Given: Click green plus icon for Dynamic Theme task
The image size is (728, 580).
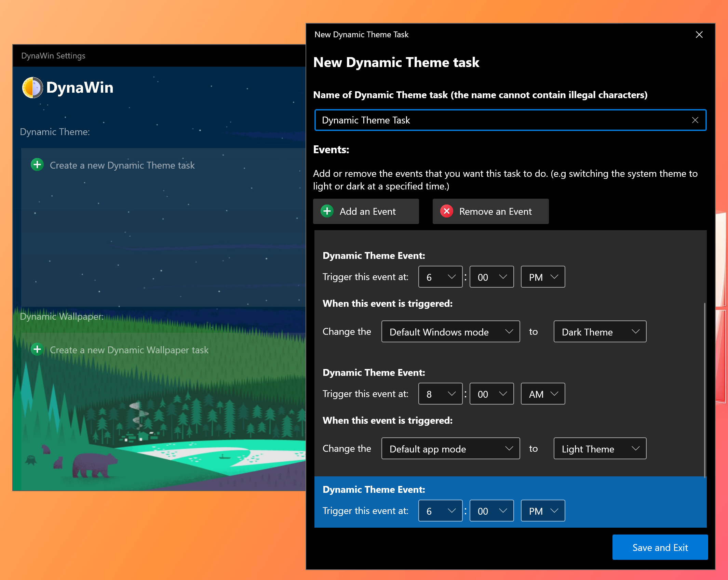Looking at the screenshot, I should pos(37,165).
